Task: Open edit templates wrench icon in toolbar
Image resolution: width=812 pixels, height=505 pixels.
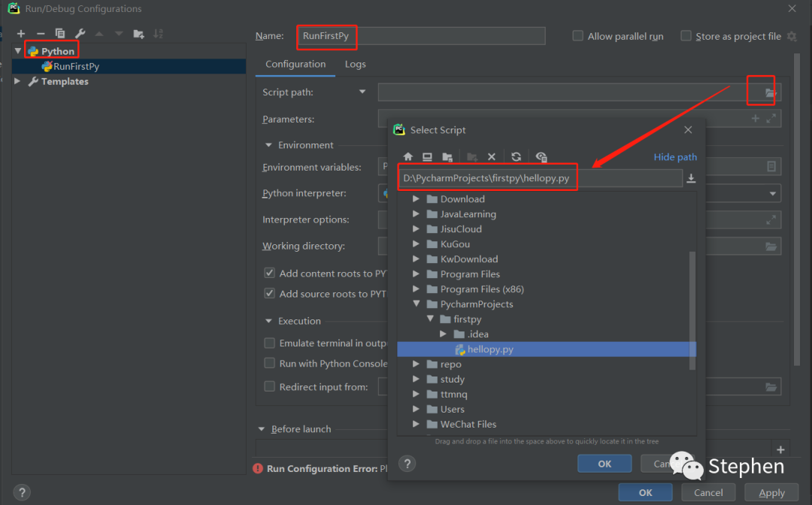Action: pyautogui.click(x=80, y=34)
